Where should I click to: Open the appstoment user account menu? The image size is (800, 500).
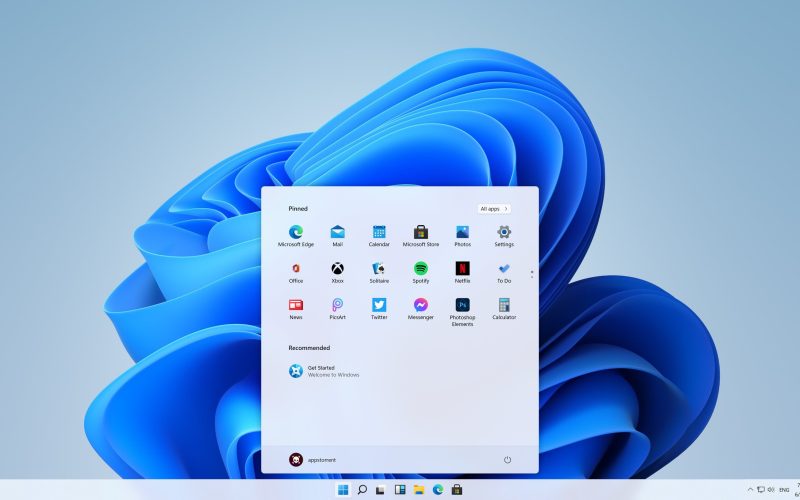312,460
